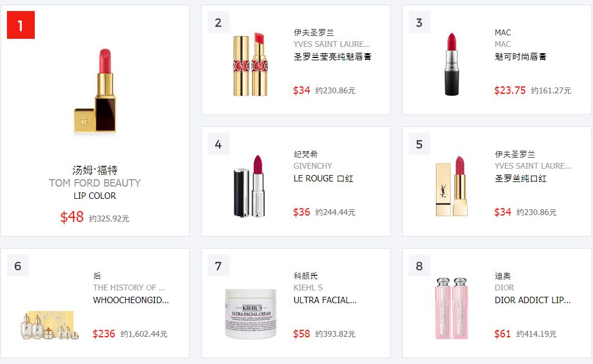Select the Givenchy Le Rouge lipstick image
This screenshot has width=593, height=364.
[249, 186]
